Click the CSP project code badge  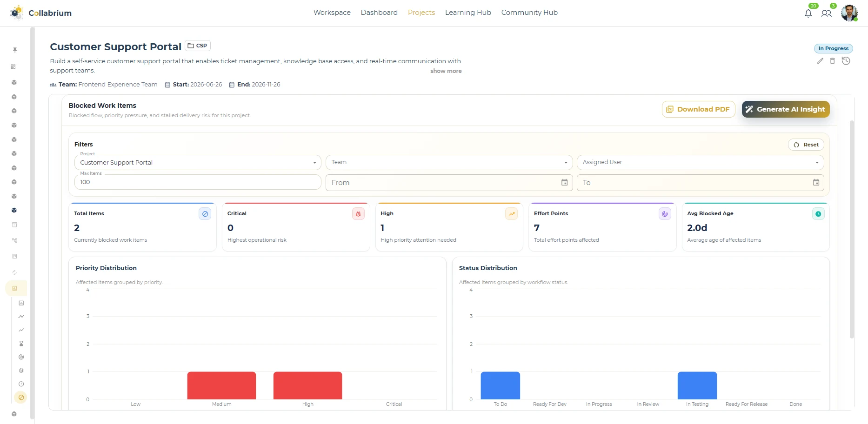click(x=198, y=46)
